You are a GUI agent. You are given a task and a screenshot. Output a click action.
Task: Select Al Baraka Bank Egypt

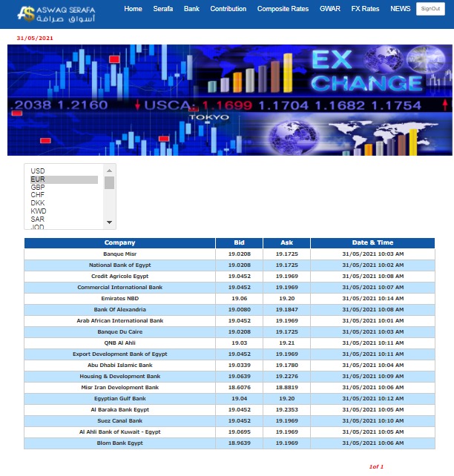(119, 410)
